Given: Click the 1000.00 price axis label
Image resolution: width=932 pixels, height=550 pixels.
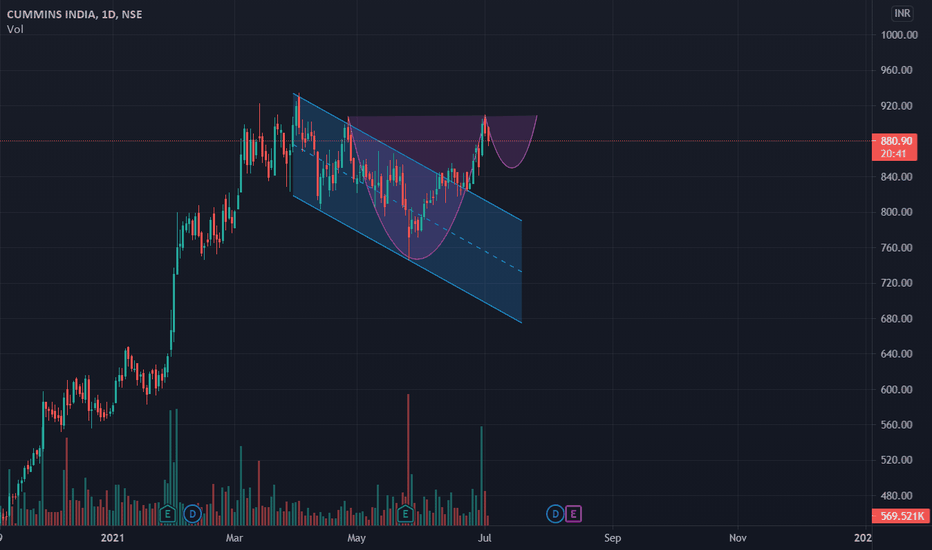Looking at the screenshot, I should click(x=899, y=35).
